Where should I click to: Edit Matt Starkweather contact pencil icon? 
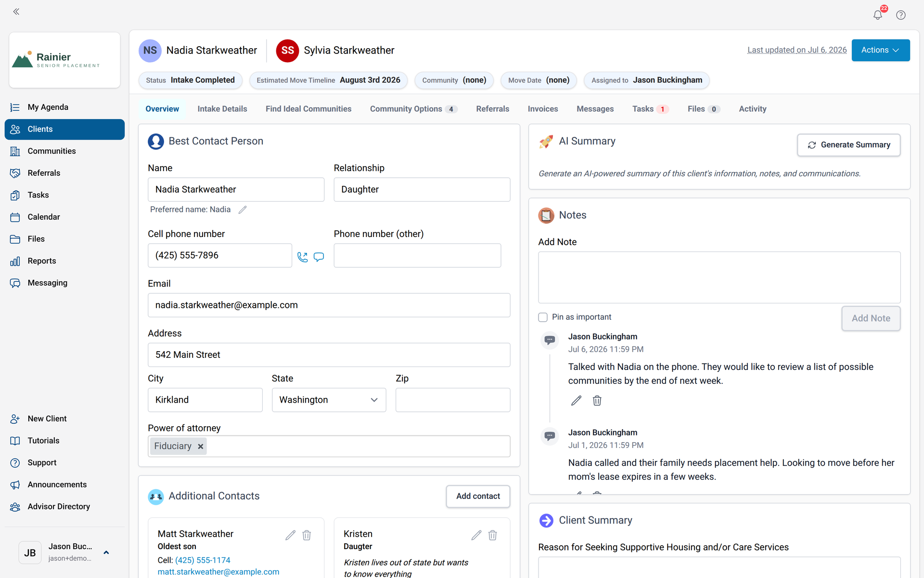[x=290, y=535]
